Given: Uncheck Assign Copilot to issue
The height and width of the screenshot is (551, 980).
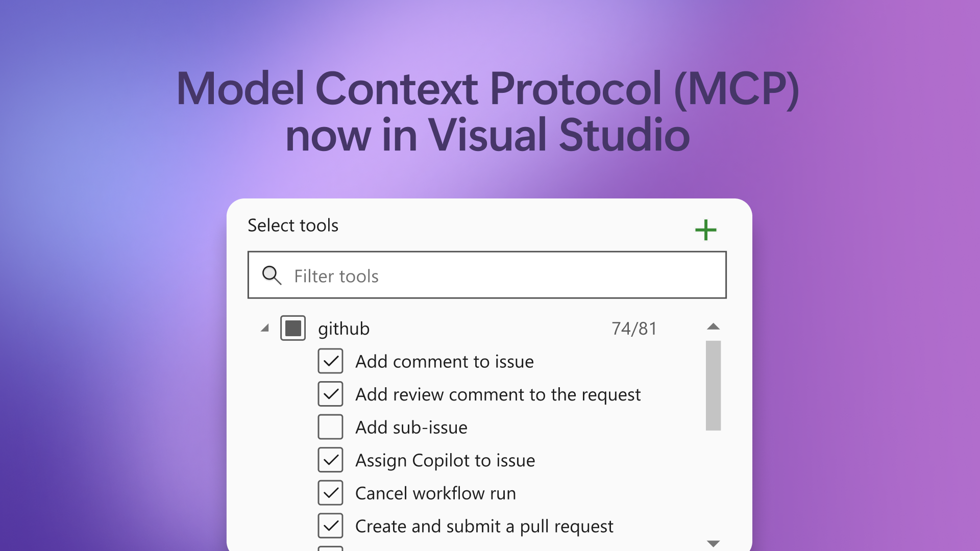Looking at the screenshot, I should [330, 460].
